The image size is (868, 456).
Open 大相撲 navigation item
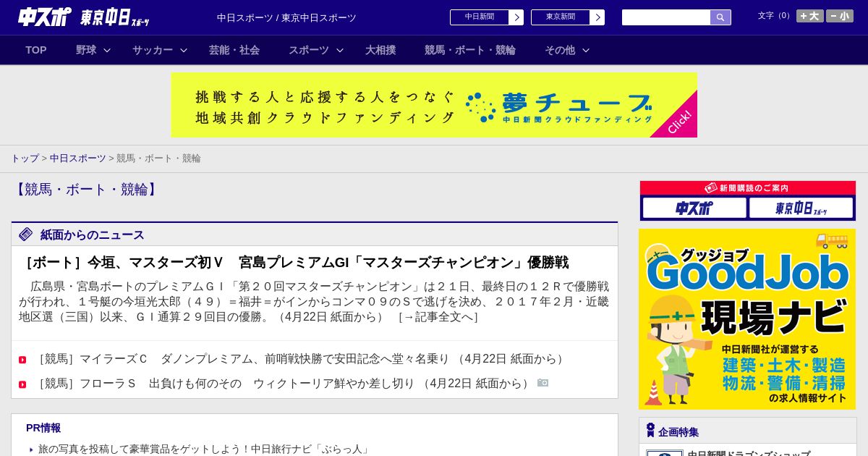380,50
